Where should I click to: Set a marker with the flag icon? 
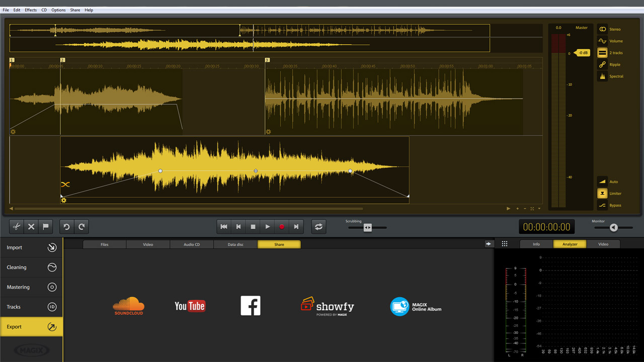point(45,226)
